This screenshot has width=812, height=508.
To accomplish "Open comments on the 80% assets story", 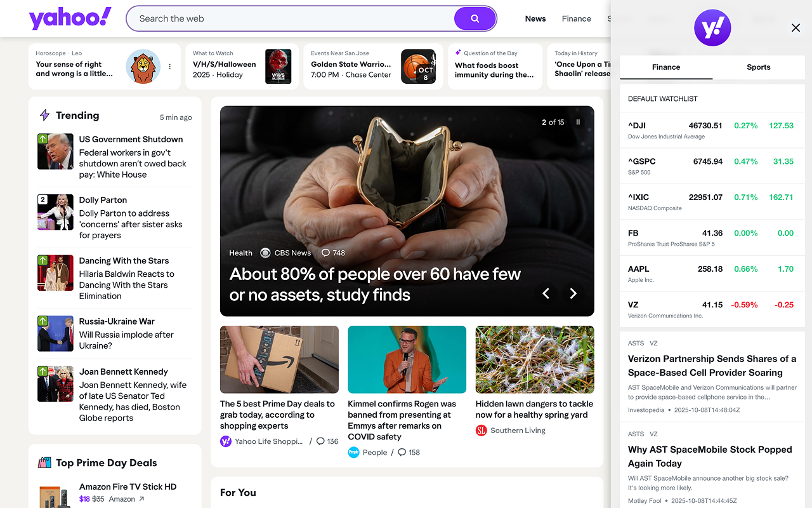I will pos(333,253).
